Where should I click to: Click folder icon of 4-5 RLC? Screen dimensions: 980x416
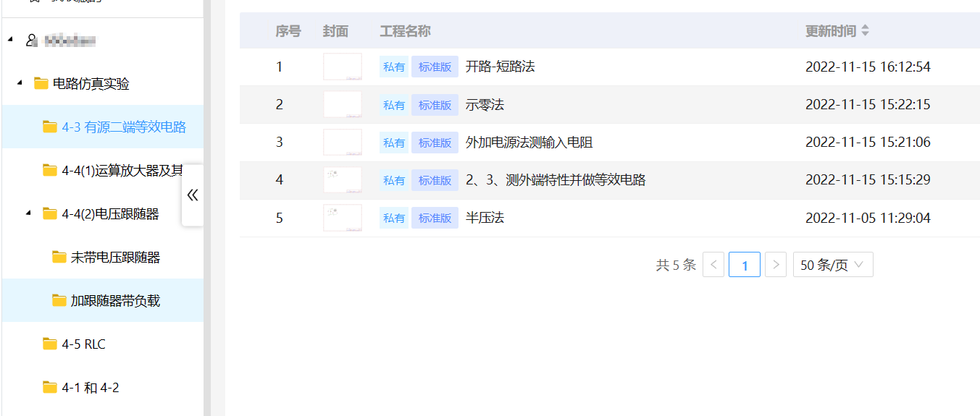tap(50, 344)
